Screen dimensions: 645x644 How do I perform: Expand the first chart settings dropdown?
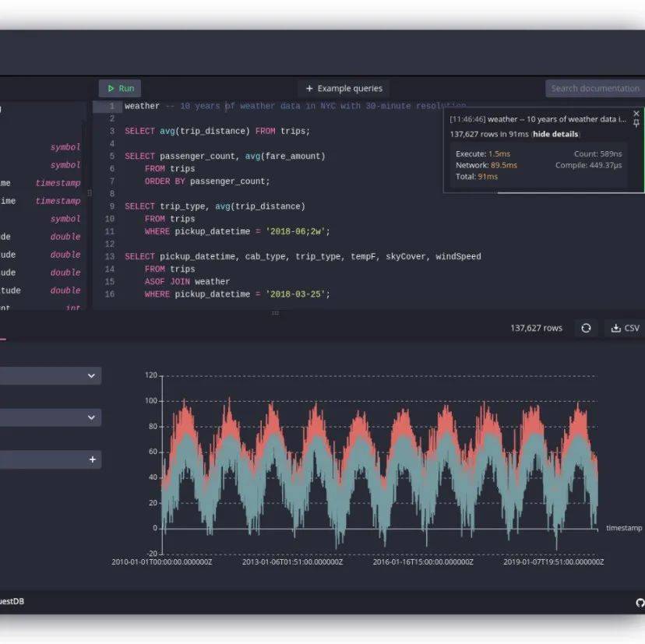pyautogui.click(x=91, y=376)
